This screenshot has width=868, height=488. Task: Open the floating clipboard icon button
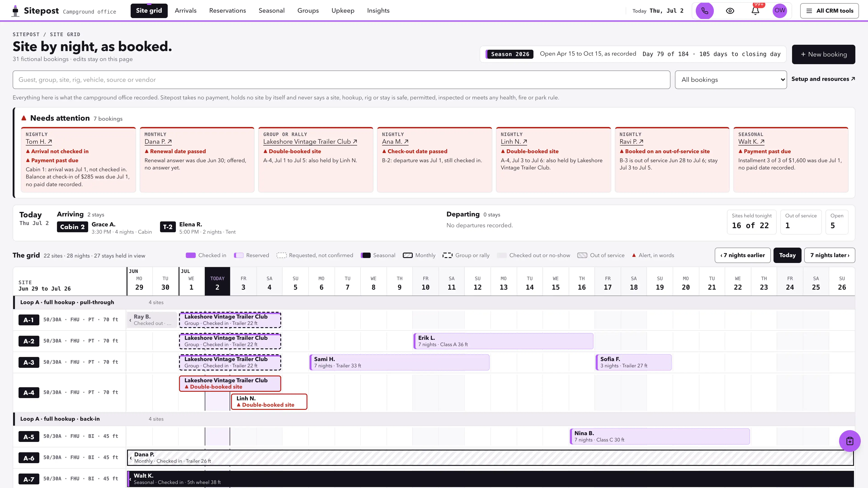(x=849, y=441)
